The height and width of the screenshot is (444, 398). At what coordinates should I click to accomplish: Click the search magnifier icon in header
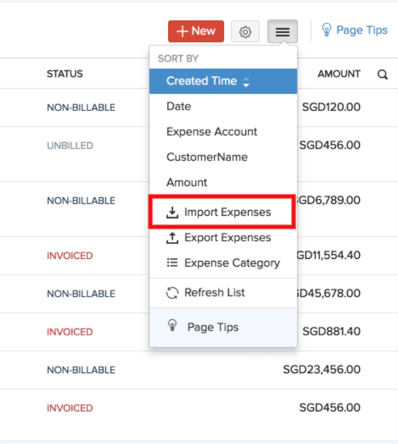point(382,74)
